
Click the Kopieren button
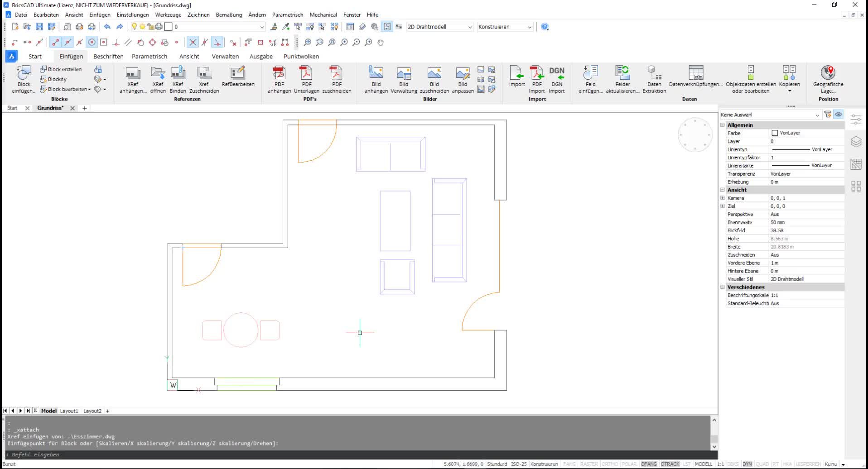tap(789, 79)
